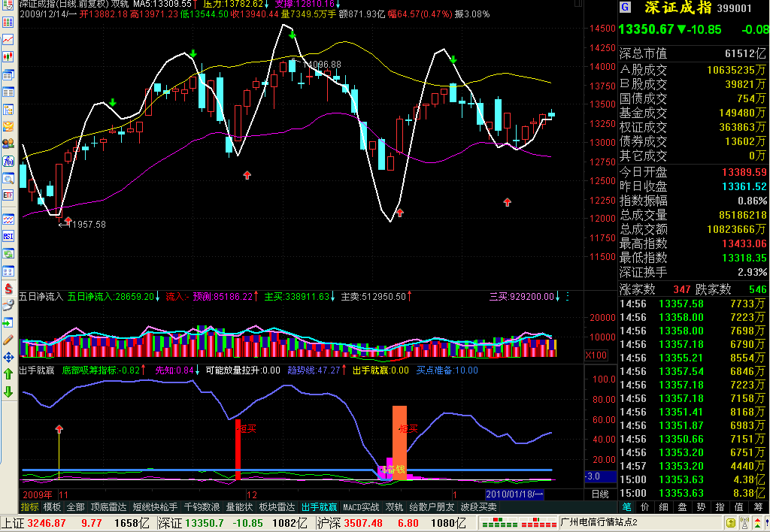Select the 短线快枪手 tab

pos(155,507)
